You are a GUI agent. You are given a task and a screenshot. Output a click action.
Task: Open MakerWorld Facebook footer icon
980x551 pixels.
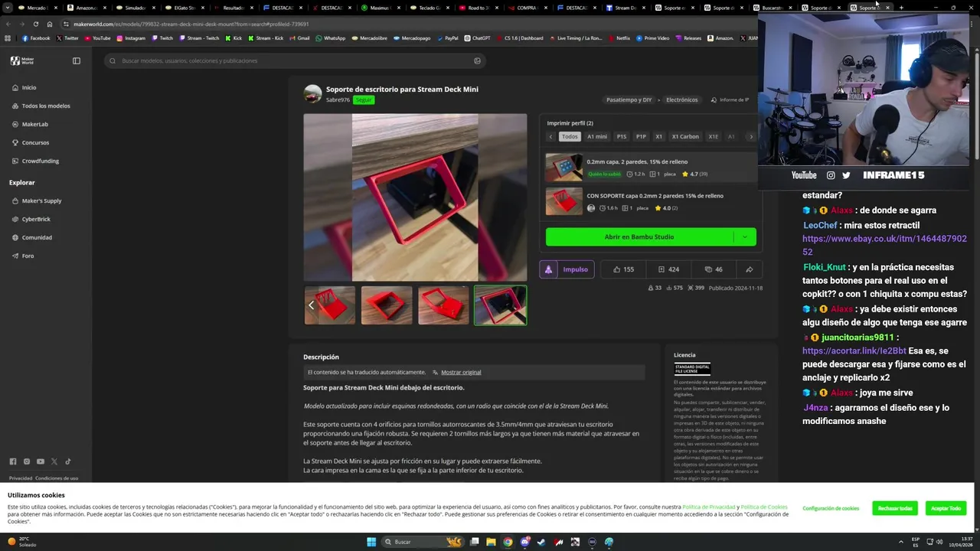pyautogui.click(x=13, y=461)
